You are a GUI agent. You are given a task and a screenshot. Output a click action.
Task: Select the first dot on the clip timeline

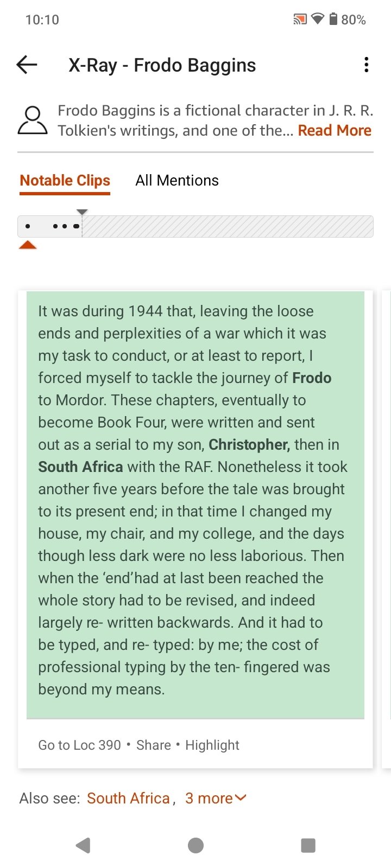pos(28,226)
